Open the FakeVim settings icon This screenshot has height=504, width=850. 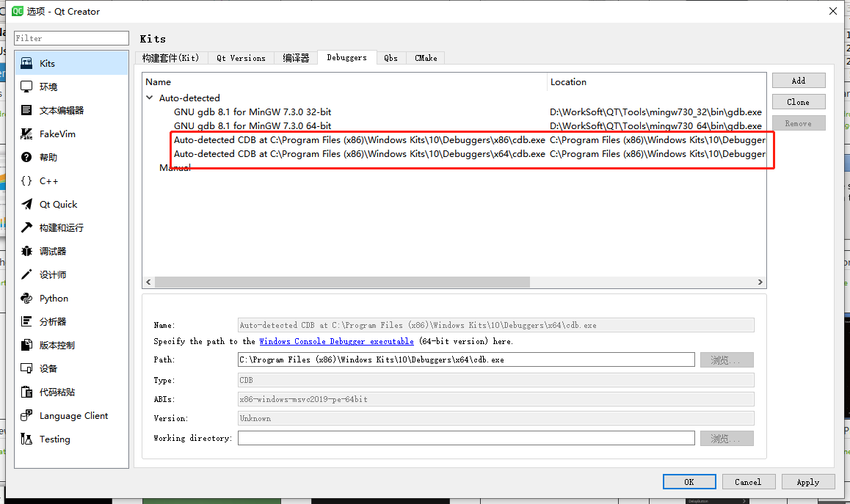pos(26,134)
